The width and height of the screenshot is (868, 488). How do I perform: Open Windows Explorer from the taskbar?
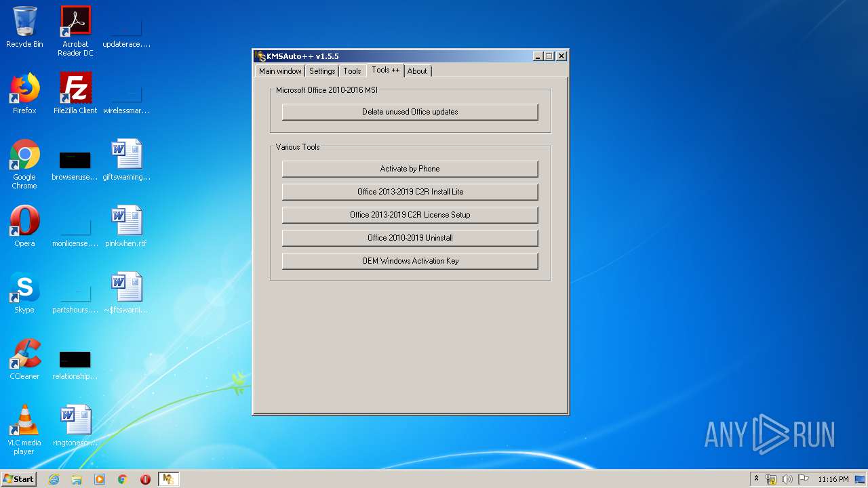(77, 479)
